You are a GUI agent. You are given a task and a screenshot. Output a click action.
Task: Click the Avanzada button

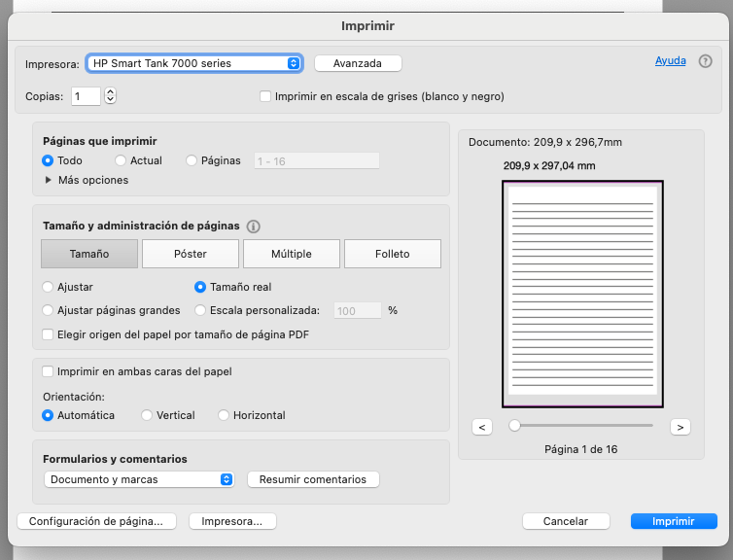(x=358, y=63)
